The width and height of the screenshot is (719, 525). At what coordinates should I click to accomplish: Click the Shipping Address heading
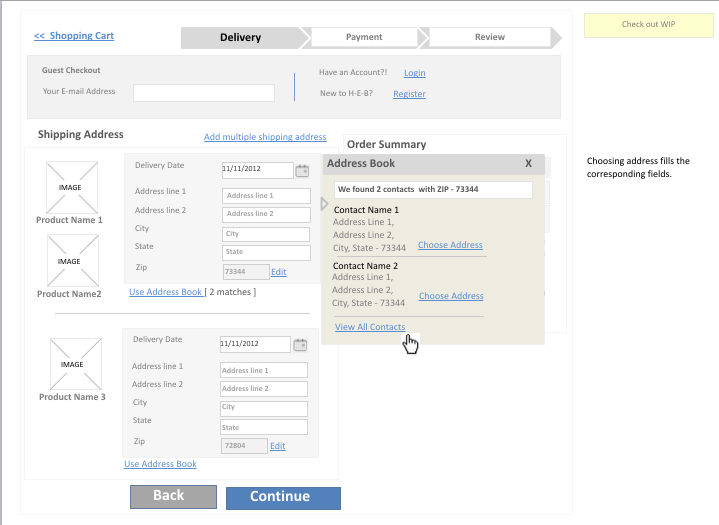pyautogui.click(x=81, y=134)
